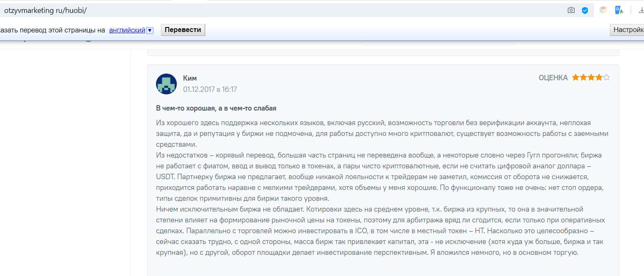Open the translate extension icon in toolbar
644x276 pixels.
[619, 10]
